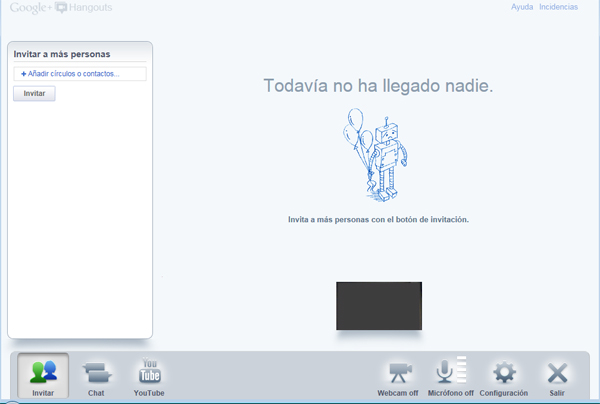Screen dimensions: 600x404
Task: Click the Google+ Hangouts logo
Action: pyautogui.click(x=61, y=8)
